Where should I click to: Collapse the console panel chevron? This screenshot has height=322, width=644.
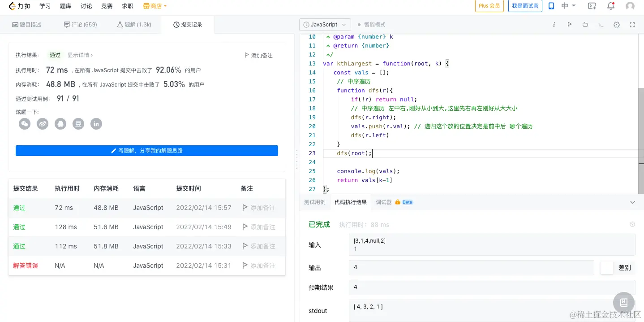tap(632, 202)
